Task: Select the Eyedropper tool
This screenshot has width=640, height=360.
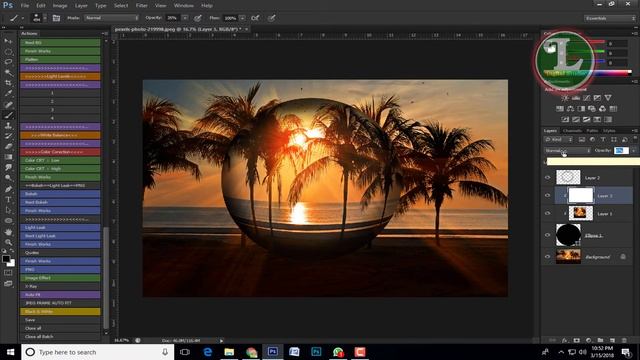Action: point(8,93)
